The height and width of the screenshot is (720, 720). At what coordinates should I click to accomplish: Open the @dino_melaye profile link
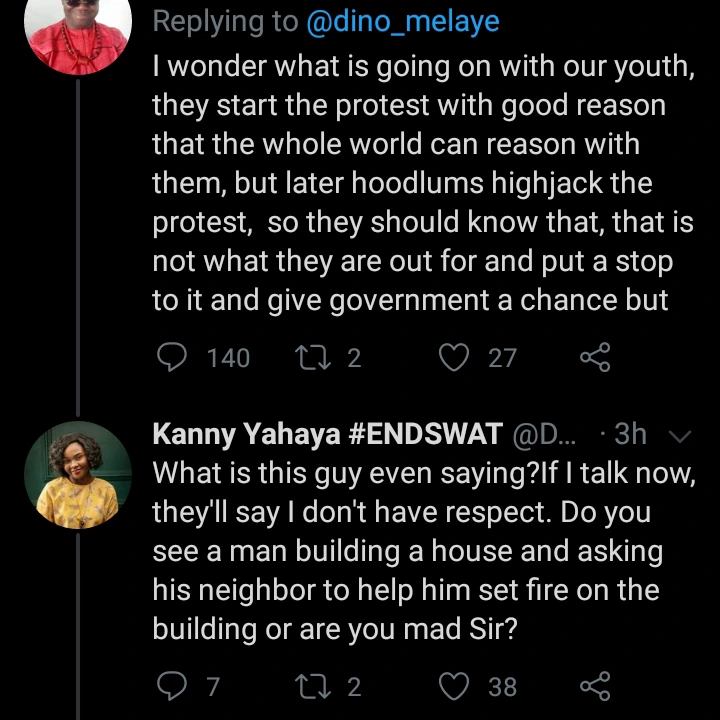(x=403, y=22)
